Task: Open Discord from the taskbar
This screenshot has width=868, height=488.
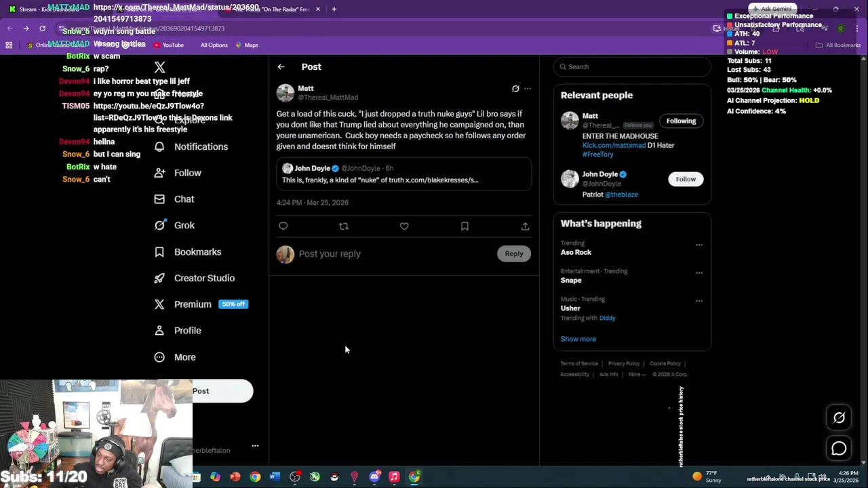Action: pyautogui.click(x=374, y=477)
